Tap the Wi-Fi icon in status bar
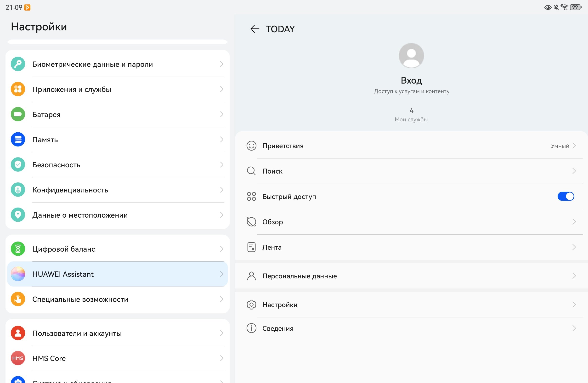This screenshot has width=588, height=383. tap(564, 7)
